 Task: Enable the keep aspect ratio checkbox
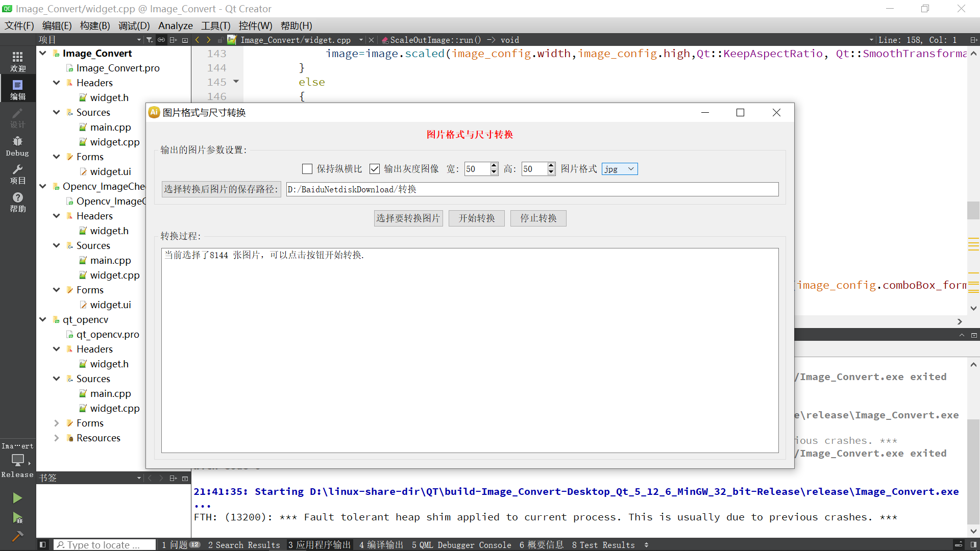click(307, 169)
